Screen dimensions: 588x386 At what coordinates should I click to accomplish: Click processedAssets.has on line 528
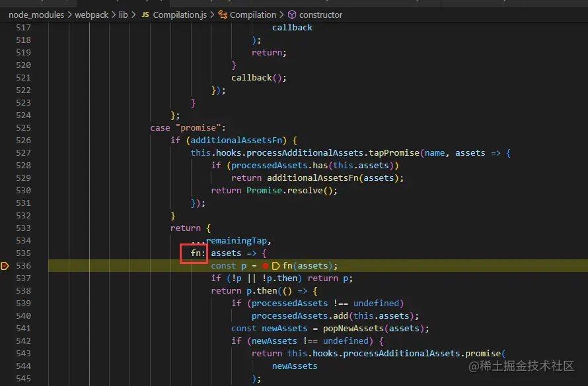[279, 166]
